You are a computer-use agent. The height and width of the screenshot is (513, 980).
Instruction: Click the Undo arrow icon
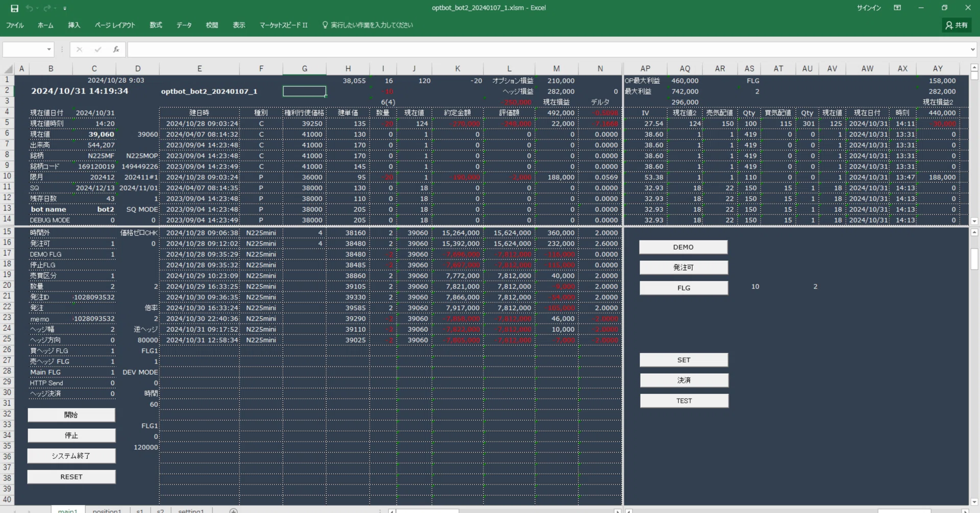[x=30, y=8]
